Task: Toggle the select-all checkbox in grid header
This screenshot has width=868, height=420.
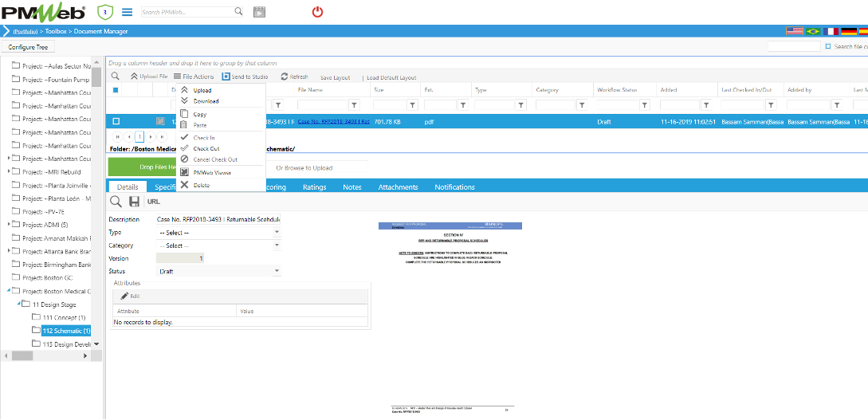Action: click(116, 89)
